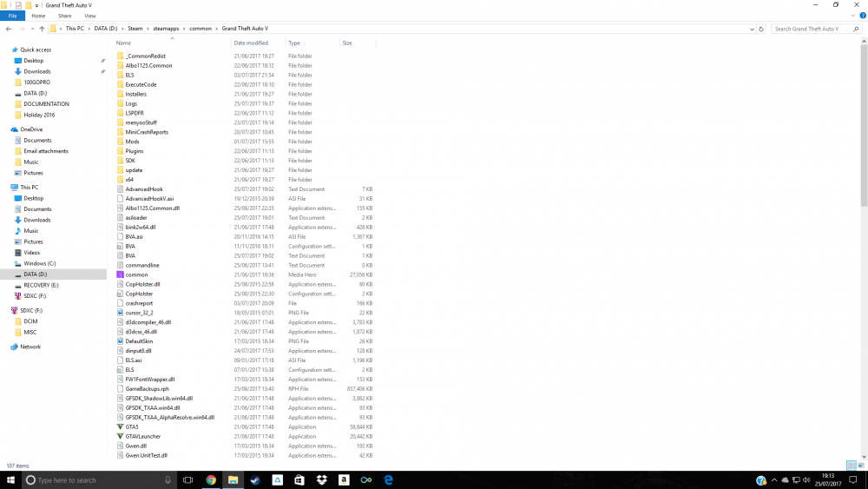Screen dimensions: 868x489
Task: Open the Mods folder icon
Action: [120, 142]
